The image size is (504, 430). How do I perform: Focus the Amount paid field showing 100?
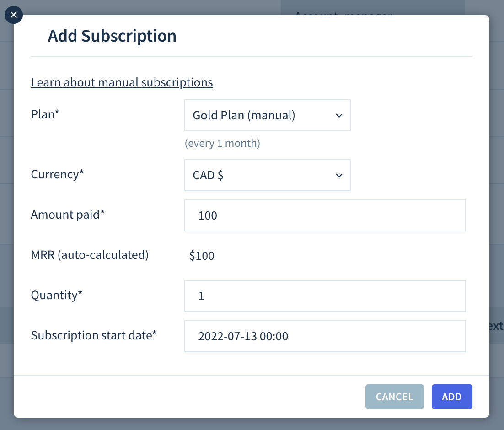(x=325, y=215)
